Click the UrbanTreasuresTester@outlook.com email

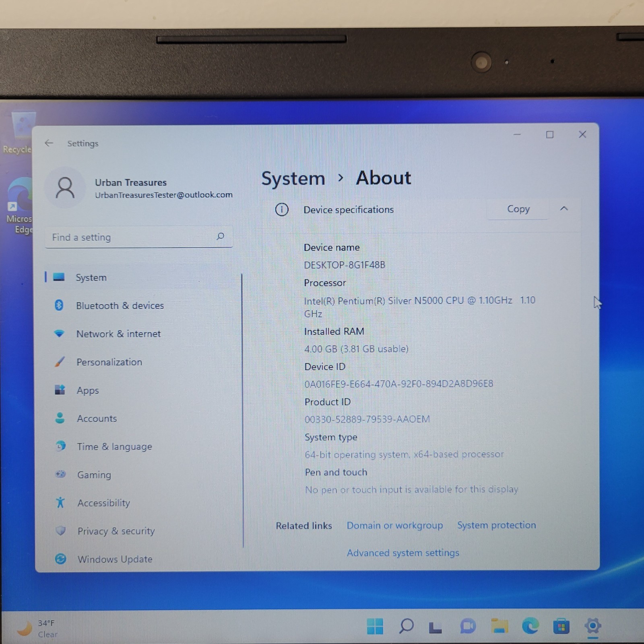click(x=163, y=195)
